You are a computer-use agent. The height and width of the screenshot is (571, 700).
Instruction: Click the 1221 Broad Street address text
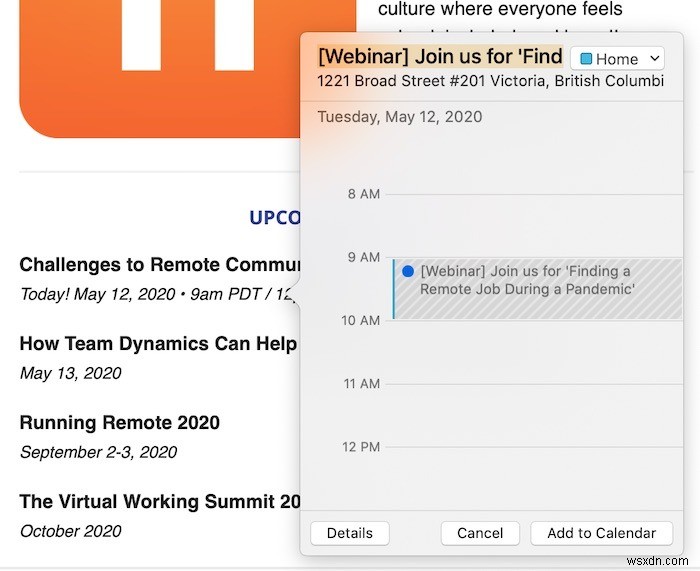[x=491, y=81]
